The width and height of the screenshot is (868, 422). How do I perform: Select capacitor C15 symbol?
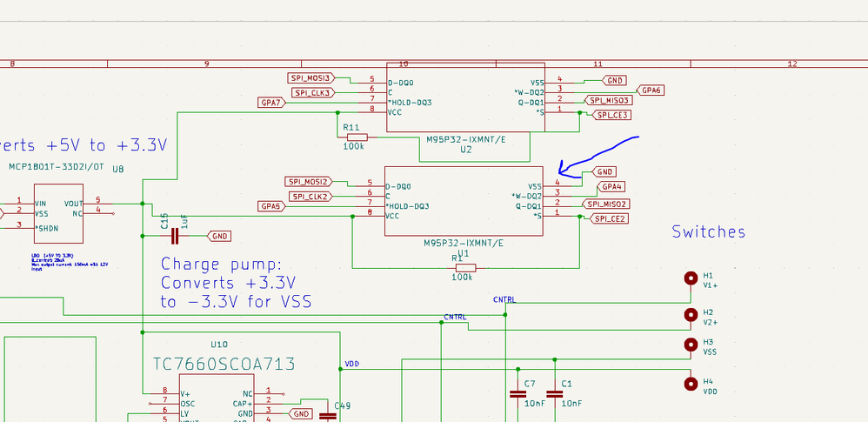point(175,236)
